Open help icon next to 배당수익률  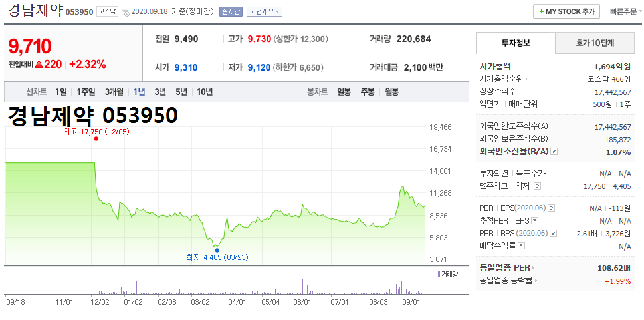point(521,246)
